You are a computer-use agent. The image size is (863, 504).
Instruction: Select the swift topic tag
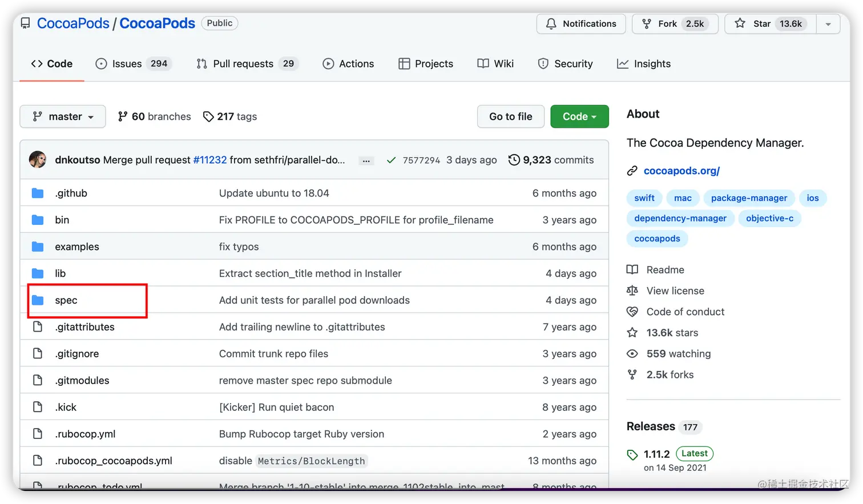tap(644, 198)
